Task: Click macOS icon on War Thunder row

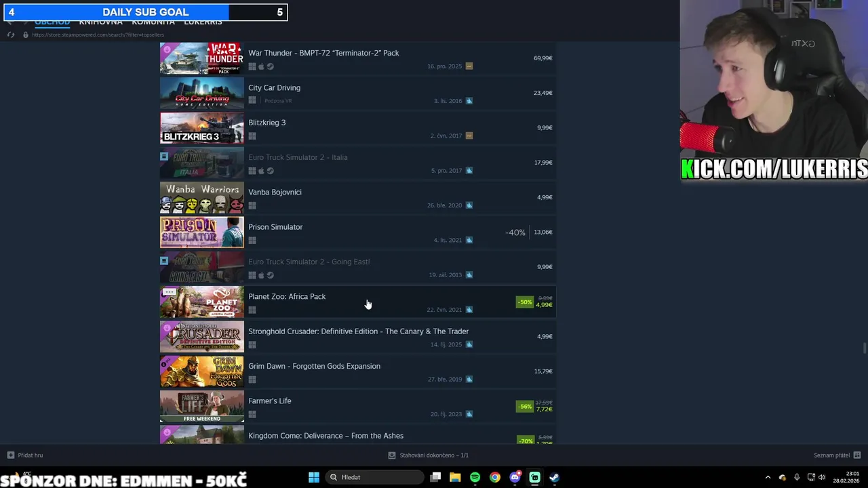Action: 261,66
